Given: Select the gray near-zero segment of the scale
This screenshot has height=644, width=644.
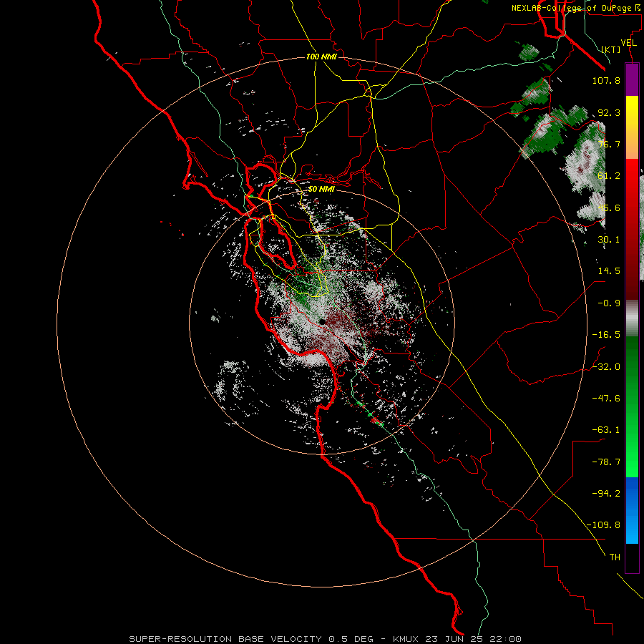Looking at the screenshot, I should click(632, 318).
